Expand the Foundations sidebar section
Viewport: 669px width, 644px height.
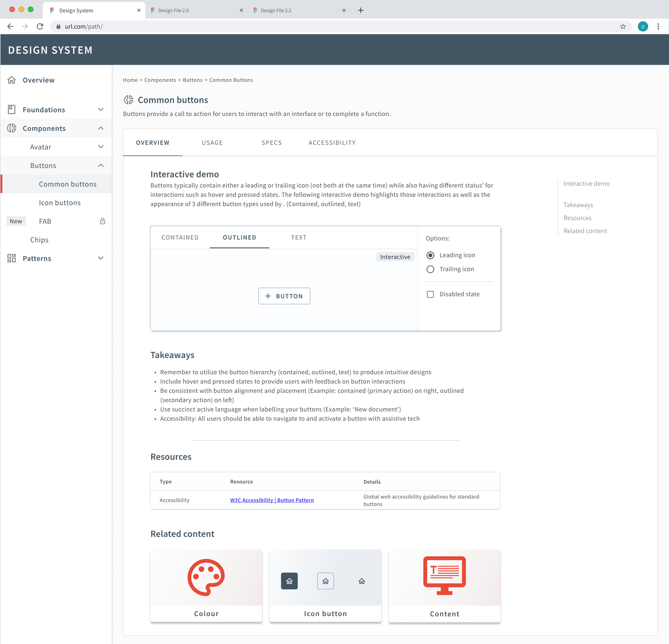[x=101, y=110]
